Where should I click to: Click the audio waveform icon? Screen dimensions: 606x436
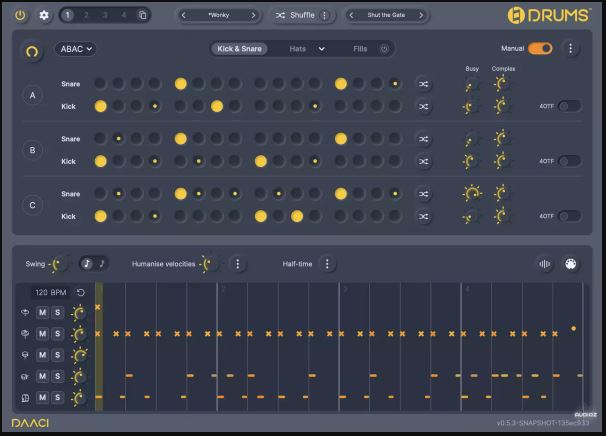tap(544, 264)
